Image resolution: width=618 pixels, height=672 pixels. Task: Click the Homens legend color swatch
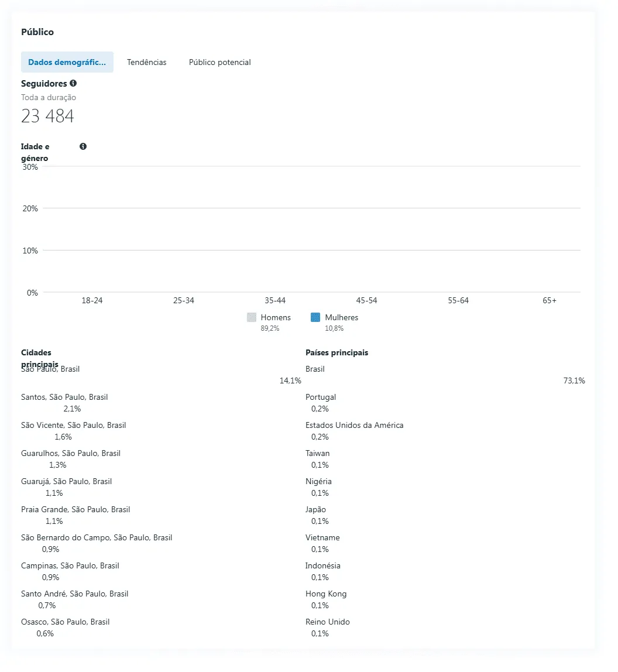point(252,317)
